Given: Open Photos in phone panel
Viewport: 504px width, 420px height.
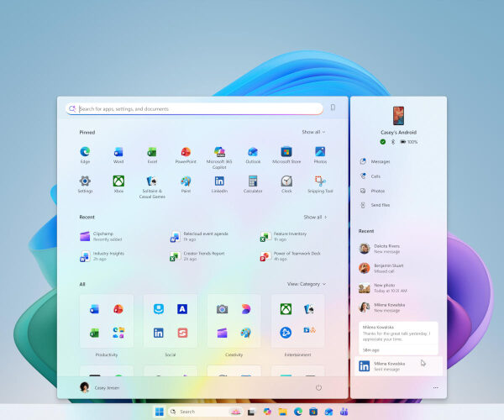Looking at the screenshot, I should tap(372, 191).
